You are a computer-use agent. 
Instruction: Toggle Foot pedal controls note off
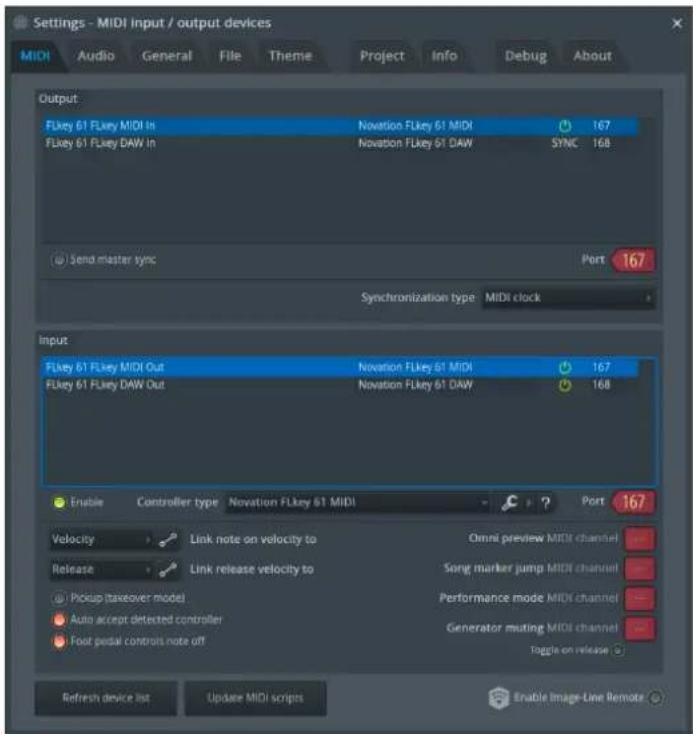click(x=59, y=641)
